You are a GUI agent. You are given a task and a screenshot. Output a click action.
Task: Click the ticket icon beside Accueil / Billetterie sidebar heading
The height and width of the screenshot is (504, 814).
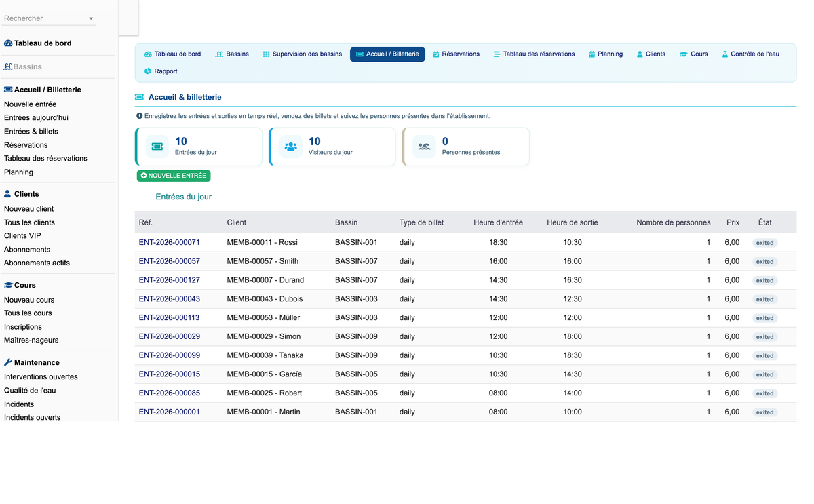pyautogui.click(x=8, y=90)
